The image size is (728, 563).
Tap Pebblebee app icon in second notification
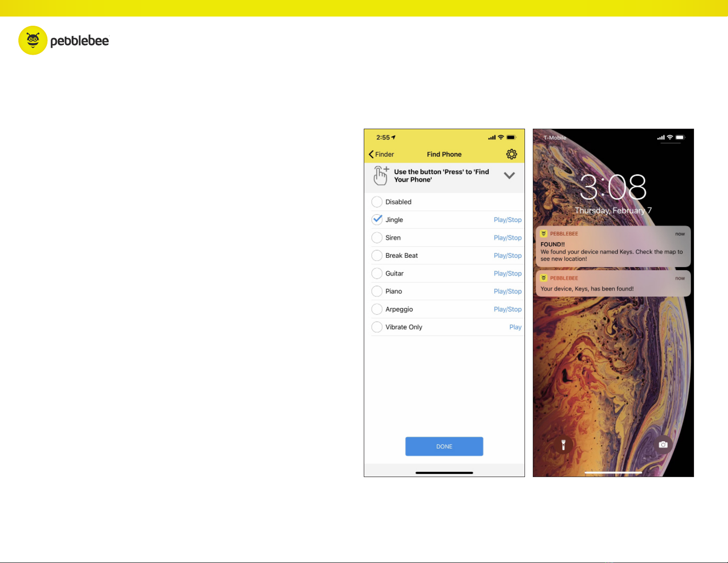pos(544,278)
